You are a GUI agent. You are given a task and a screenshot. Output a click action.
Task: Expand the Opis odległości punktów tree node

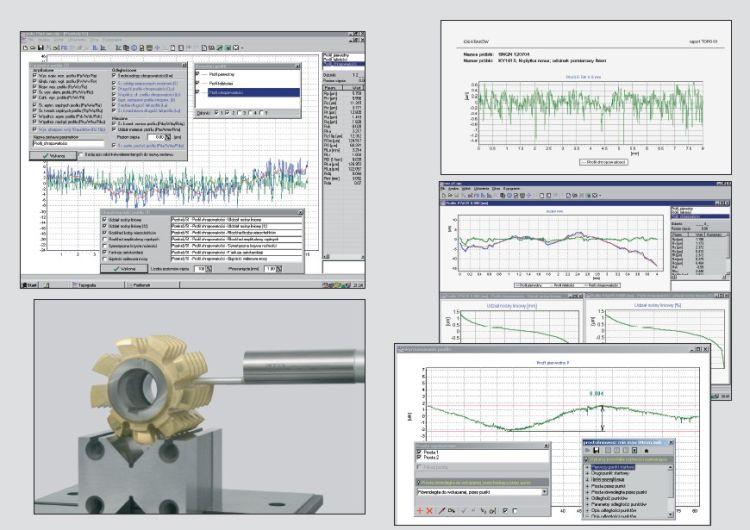coord(587,510)
